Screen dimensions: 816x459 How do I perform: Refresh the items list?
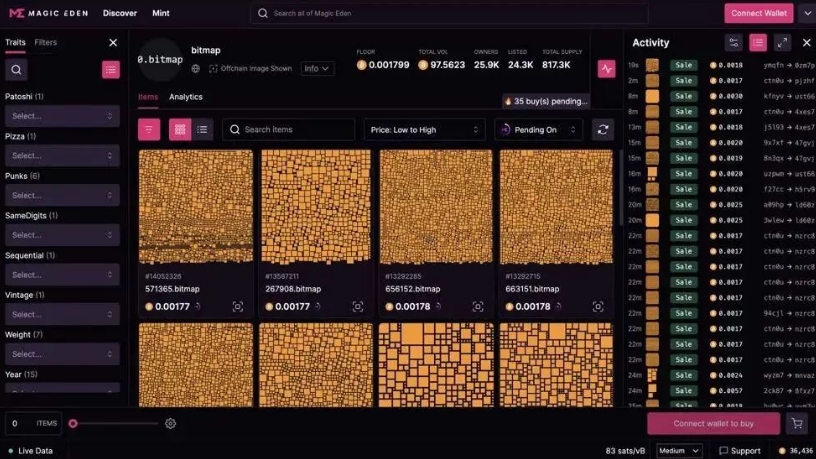tap(603, 130)
